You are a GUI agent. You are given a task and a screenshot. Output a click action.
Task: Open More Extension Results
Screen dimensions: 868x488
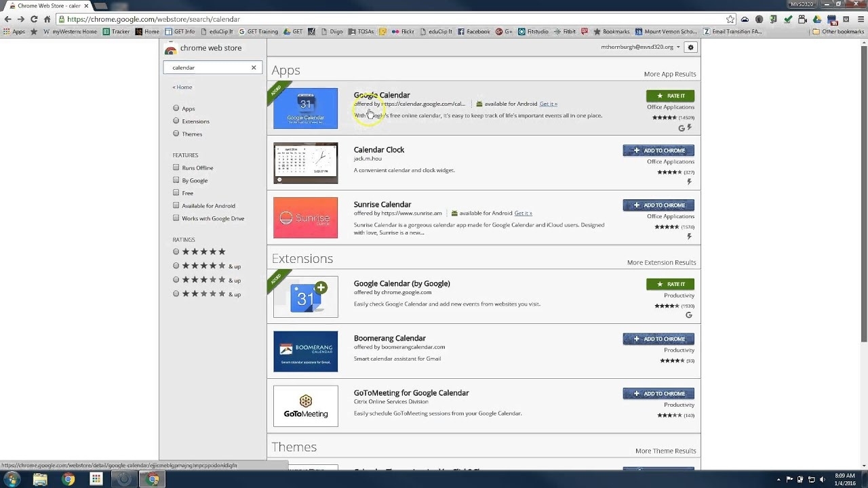pos(662,262)
